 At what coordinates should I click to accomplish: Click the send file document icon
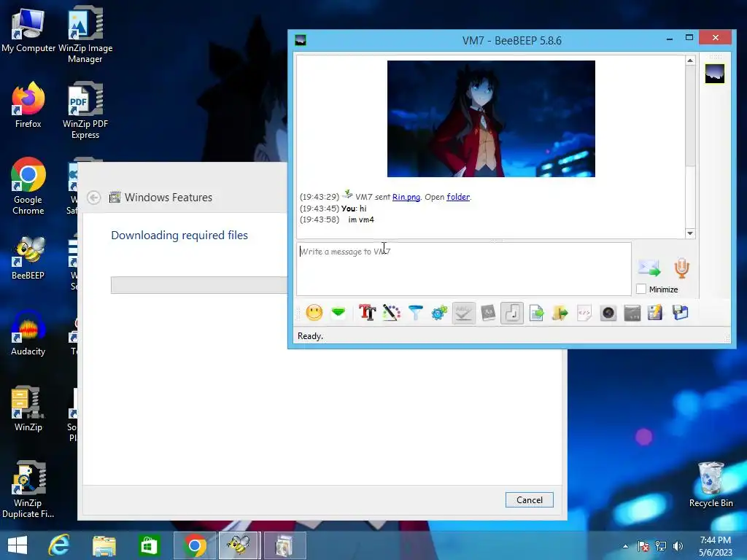pyautogui.click(x=536, y=313)
